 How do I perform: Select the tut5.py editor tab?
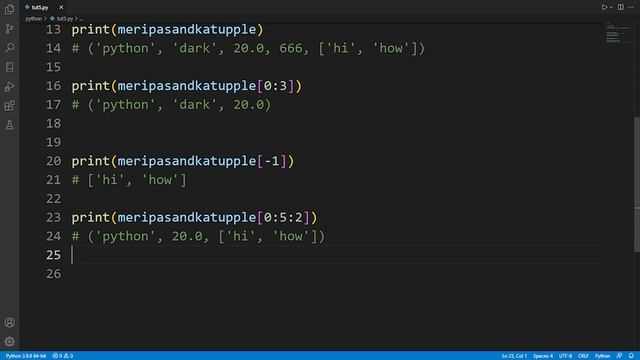click(44, 7)
